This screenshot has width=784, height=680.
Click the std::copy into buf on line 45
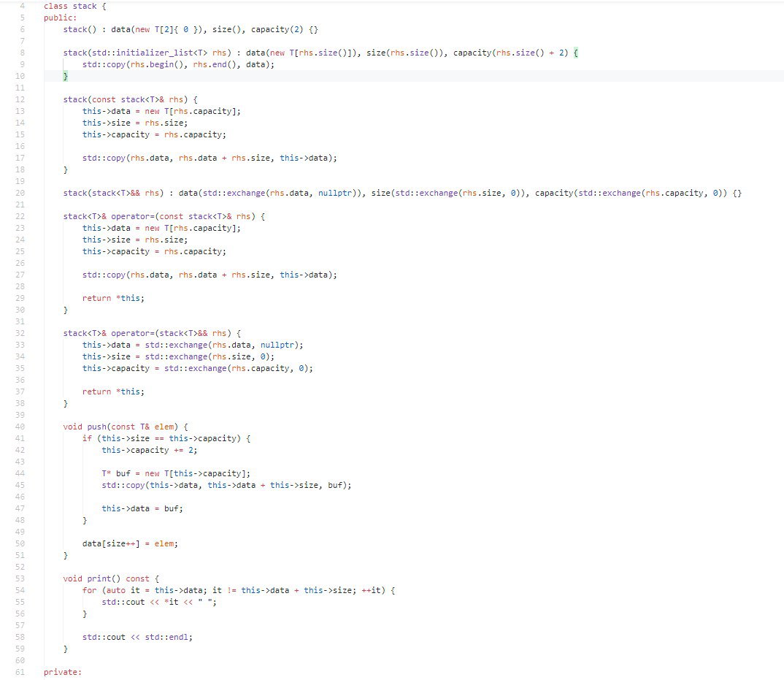pos(226,486)
